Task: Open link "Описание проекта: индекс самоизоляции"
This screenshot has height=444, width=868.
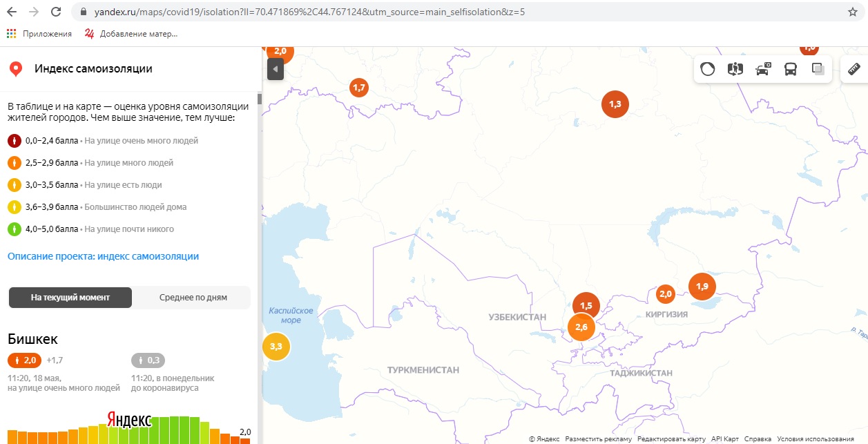Action: pyautogui.click(x=103, y=256)
